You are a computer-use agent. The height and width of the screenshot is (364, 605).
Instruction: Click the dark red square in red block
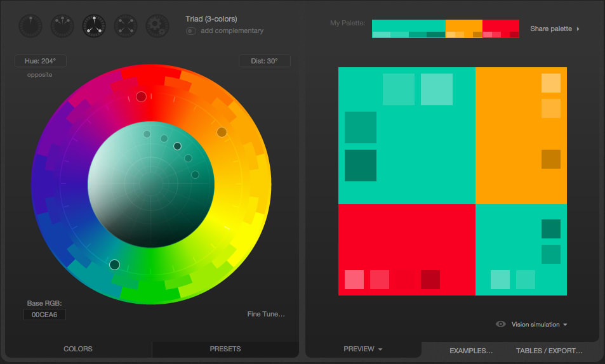point(430,280)
